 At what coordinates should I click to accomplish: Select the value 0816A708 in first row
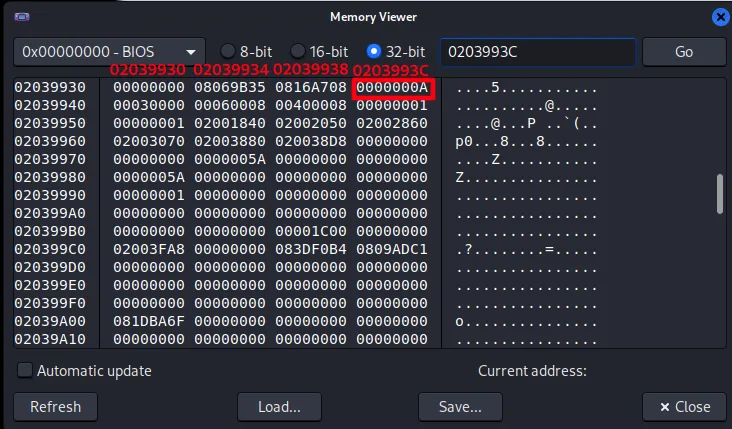click(310, 88)
